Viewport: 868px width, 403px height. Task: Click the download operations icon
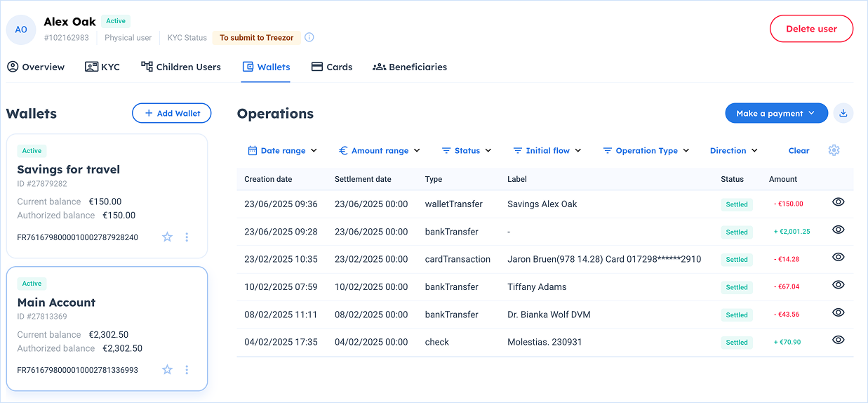coord(843,113)
